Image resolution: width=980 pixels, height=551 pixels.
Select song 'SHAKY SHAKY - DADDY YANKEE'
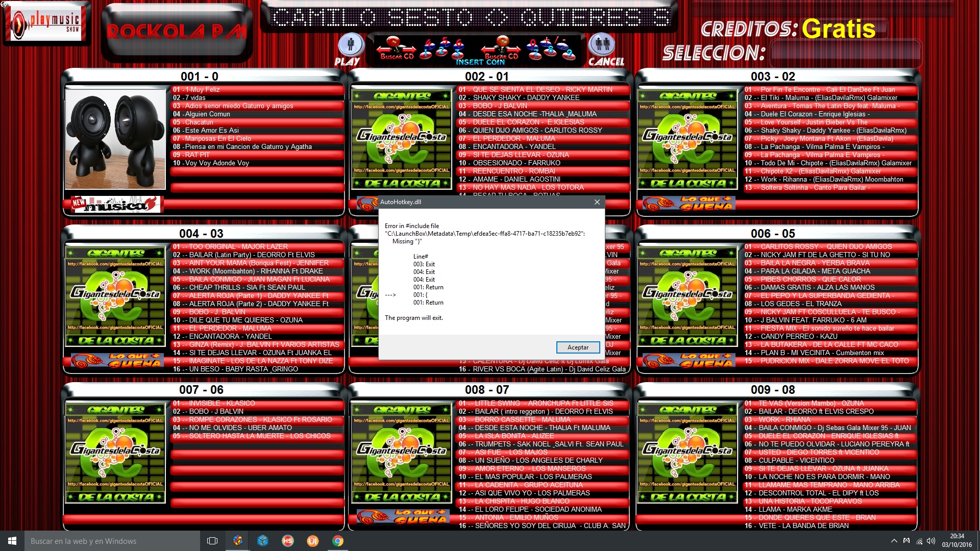click(543, 97)
